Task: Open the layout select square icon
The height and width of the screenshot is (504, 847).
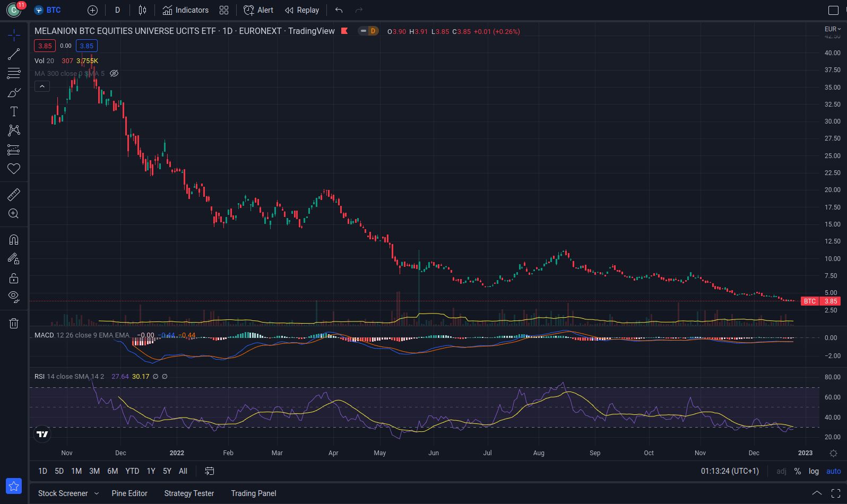Action: [833, 10]
